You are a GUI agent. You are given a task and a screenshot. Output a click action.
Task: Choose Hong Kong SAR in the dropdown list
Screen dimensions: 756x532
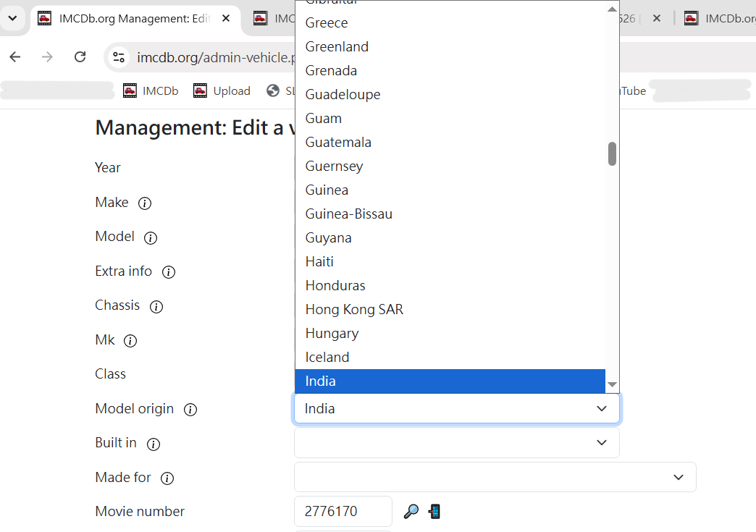[450, 309]
